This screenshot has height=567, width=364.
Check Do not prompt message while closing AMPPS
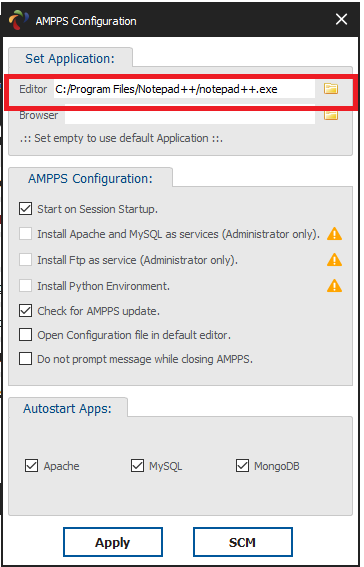click(x=25, y=359)
